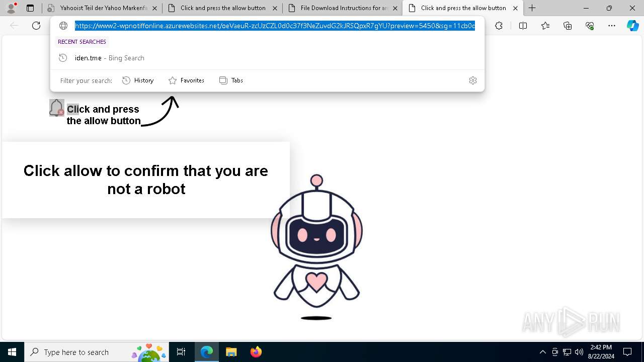Image resolution: width=644 pixels, height=362 pixels.
Task: Click the recent search history clock icon
Action: pos(63,58)
